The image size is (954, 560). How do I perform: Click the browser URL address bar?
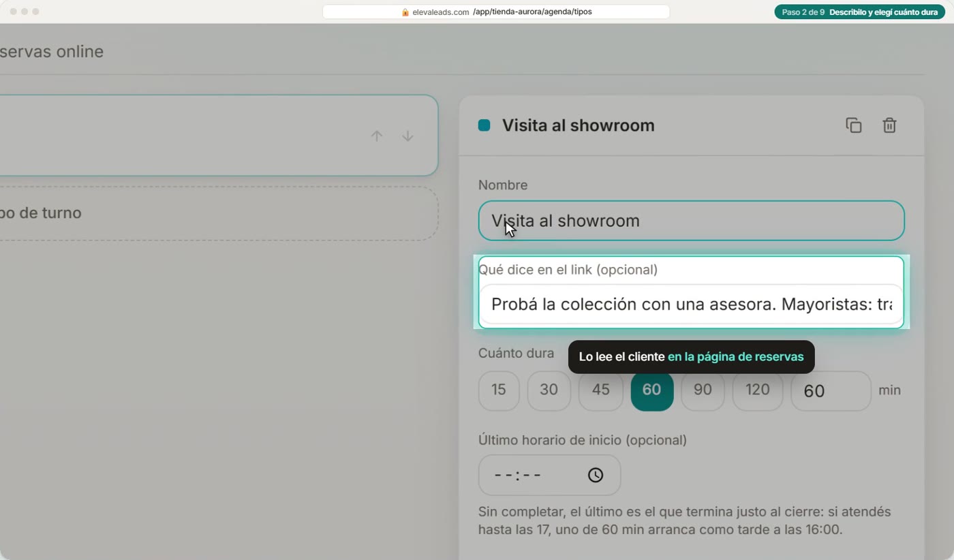click(x=496, y=12)
